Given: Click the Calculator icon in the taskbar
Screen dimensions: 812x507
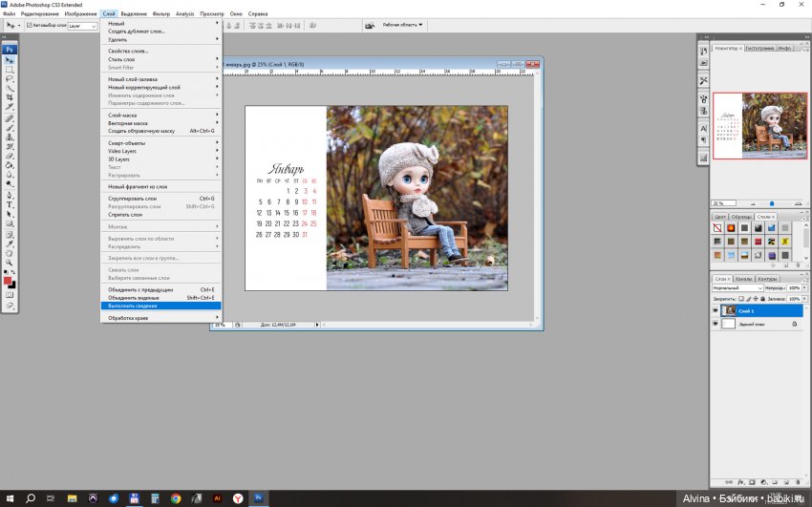Looking at the screenshot, I should coord(156,497).
